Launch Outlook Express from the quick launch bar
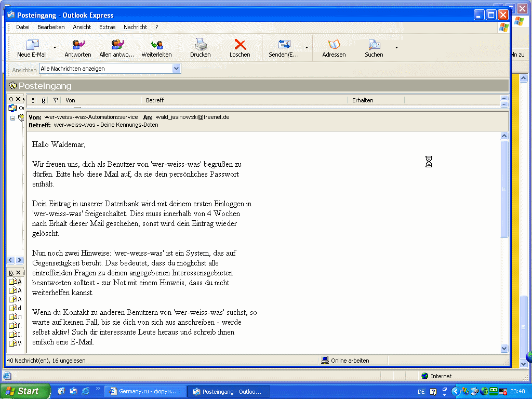This screenshot has width=532, height=399. (x=73, y=391)
